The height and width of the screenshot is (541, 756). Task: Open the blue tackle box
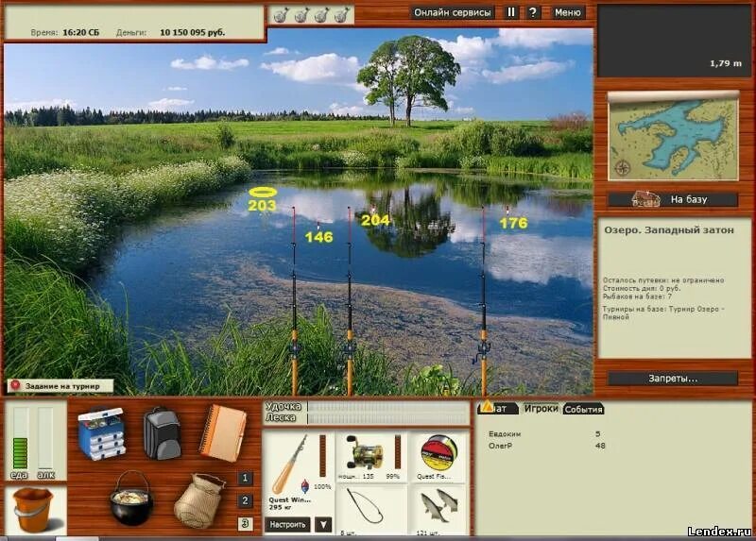[x=101, y=432]
